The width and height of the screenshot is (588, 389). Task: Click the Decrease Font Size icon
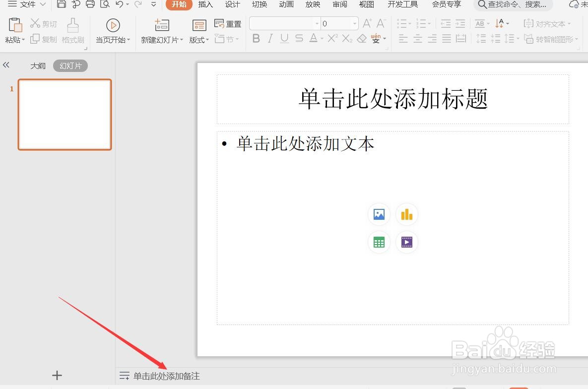click(381, 24)
